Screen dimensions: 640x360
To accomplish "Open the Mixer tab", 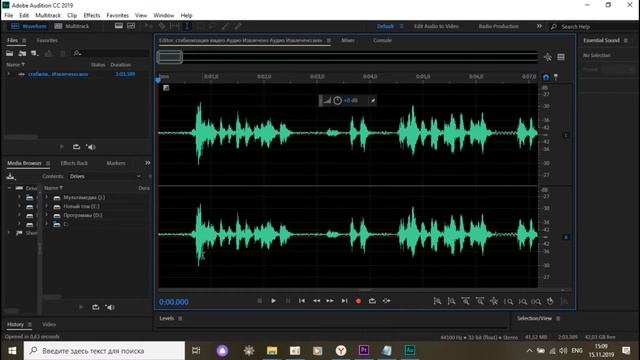I will [348, 40].
